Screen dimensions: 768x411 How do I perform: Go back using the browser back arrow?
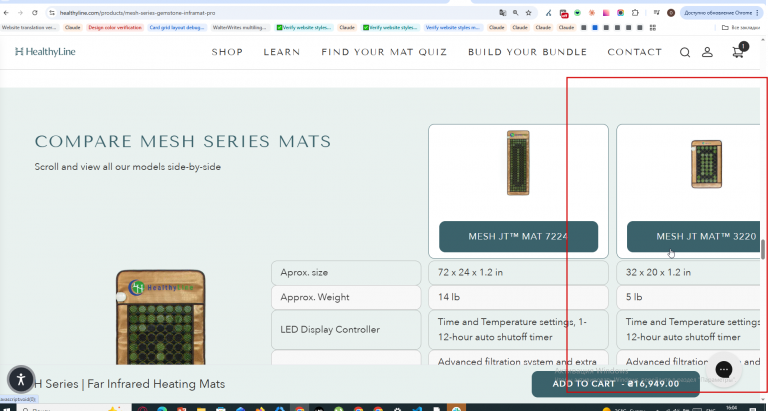[6, 13]
